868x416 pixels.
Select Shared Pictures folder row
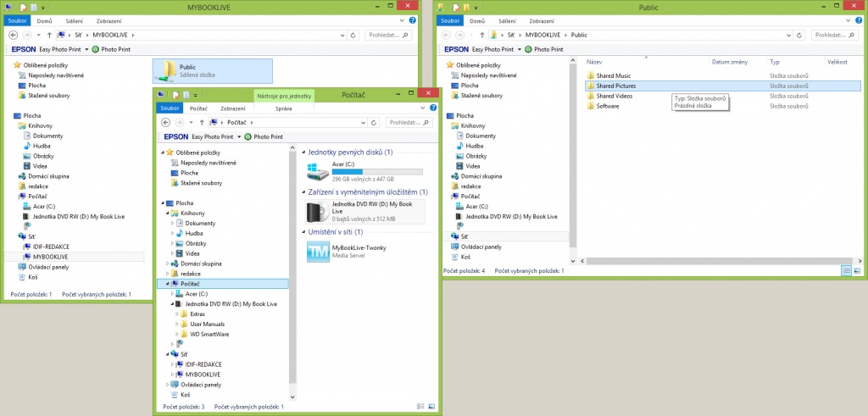[x=722, y=86]
